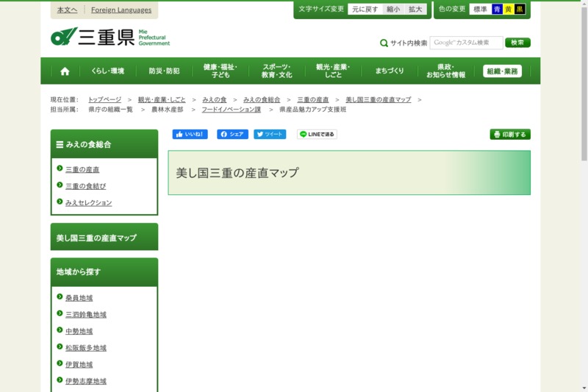Click the home icon in navigation bar
The image size is (588, 392).
[x=65, y=71]
